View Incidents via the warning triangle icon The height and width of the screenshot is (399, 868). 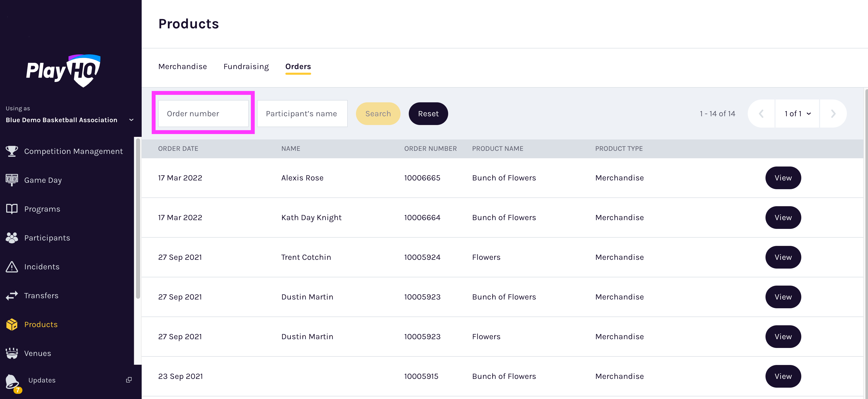pyautogui.click(x=12, y=267)
